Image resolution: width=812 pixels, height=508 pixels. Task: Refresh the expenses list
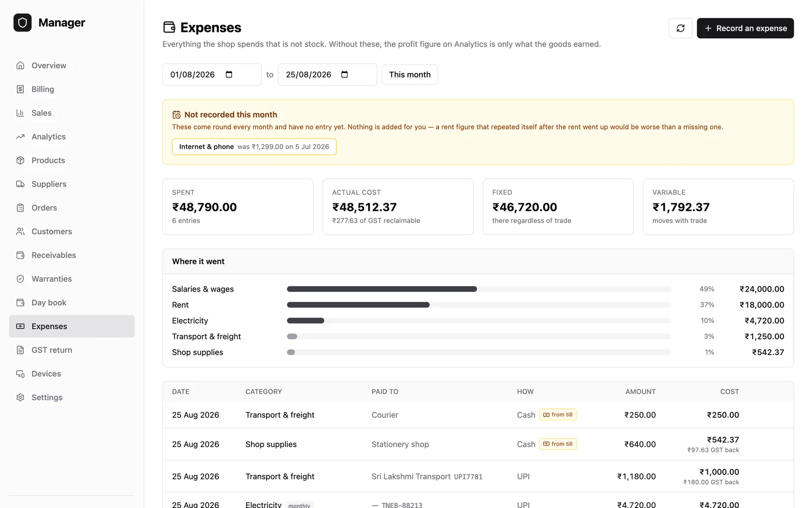(681, 28)
